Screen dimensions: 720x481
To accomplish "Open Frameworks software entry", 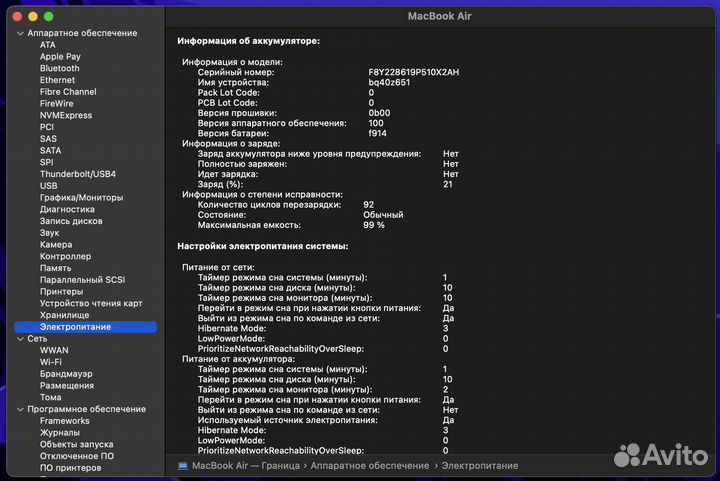I will pyautogui.click(x=64, y=421).
